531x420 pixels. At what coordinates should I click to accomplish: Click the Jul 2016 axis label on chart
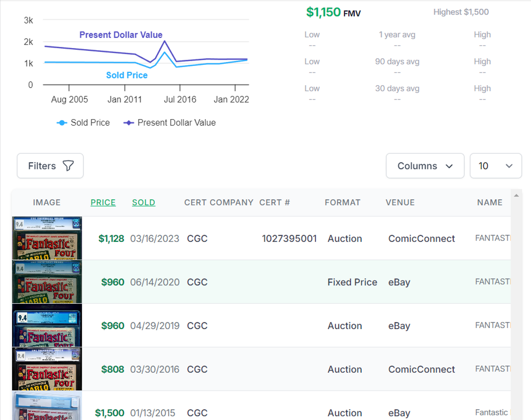(180, 100)
